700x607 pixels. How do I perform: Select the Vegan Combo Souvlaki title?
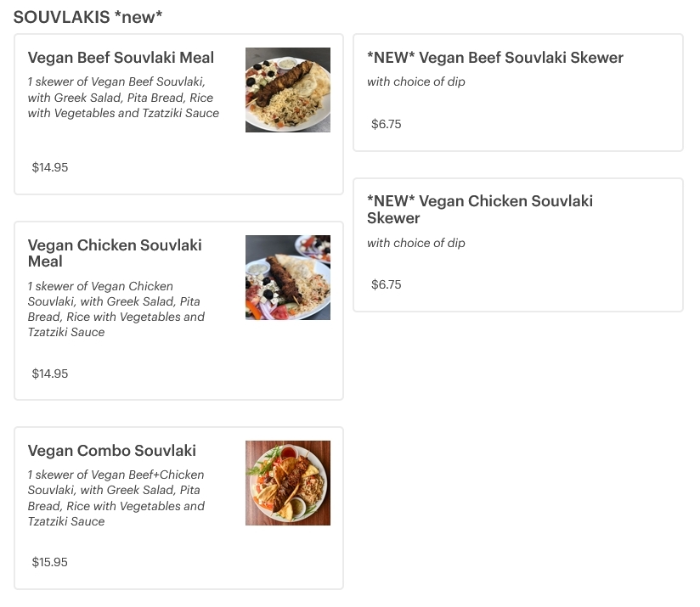(x=112, y=451)
